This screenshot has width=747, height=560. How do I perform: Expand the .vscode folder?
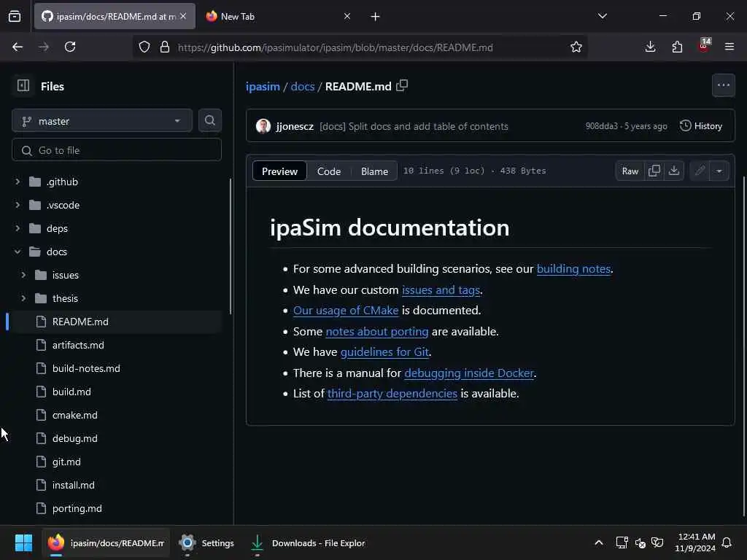pos(18,205)
